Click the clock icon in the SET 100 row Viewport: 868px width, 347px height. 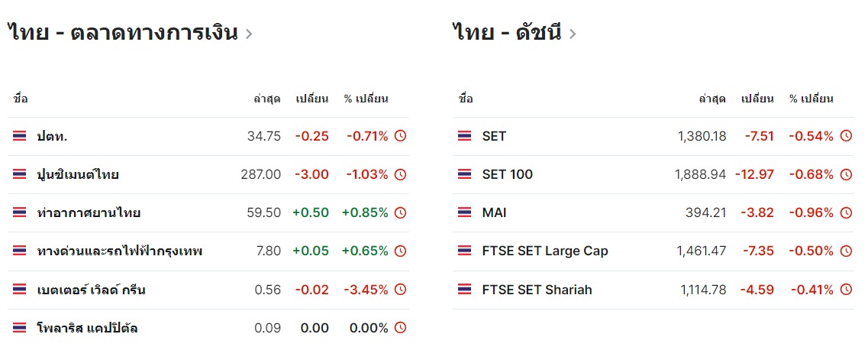[846, 174]
